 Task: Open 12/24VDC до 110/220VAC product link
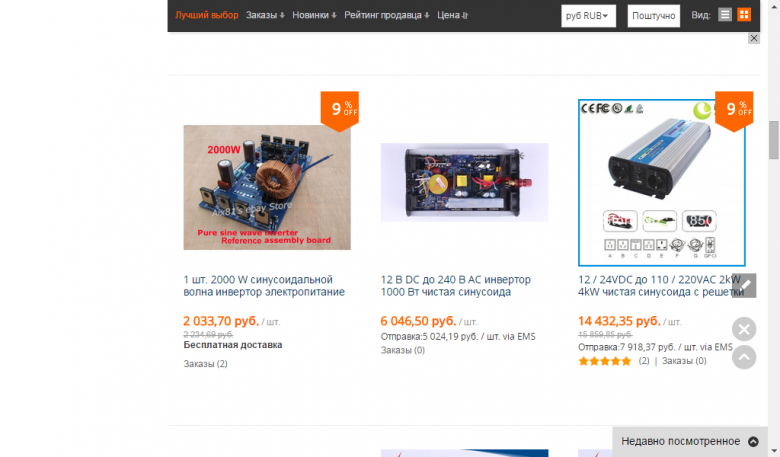click(x=661, y=286)
